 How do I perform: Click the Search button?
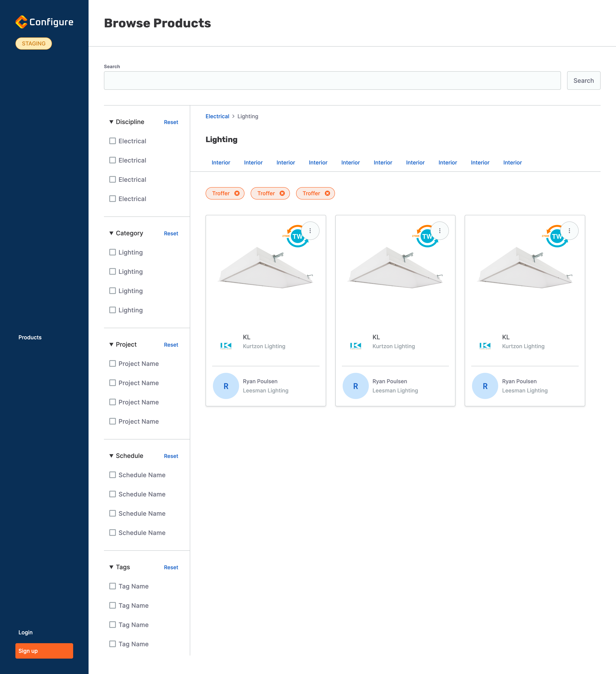coord(584,80)
